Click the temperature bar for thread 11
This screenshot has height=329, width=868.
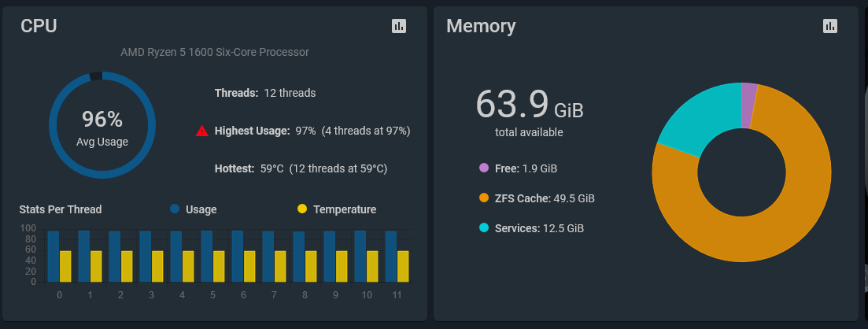(403, 266)
